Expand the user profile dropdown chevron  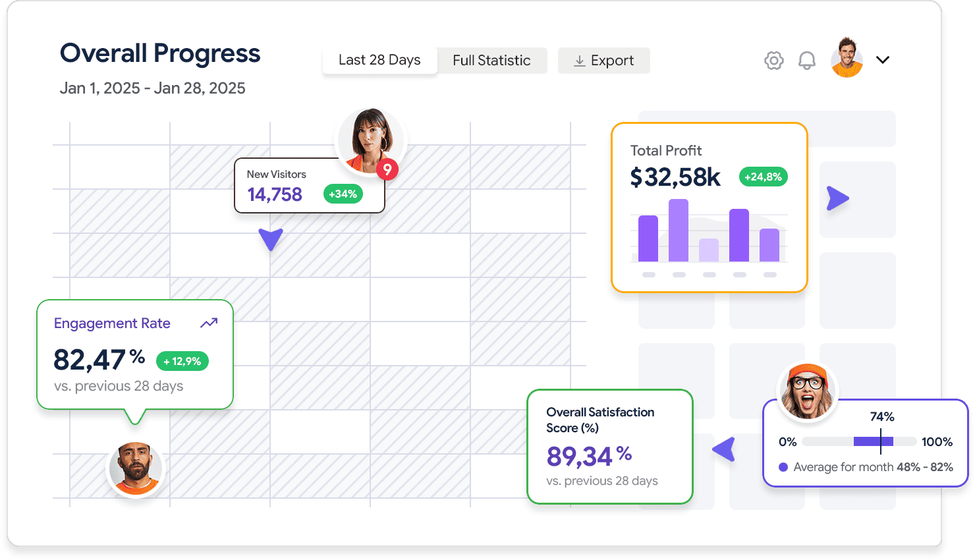click(x=883, y=60)
